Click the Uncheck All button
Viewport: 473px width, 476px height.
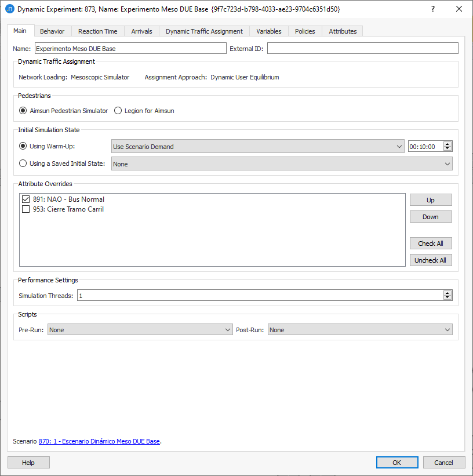431,260
